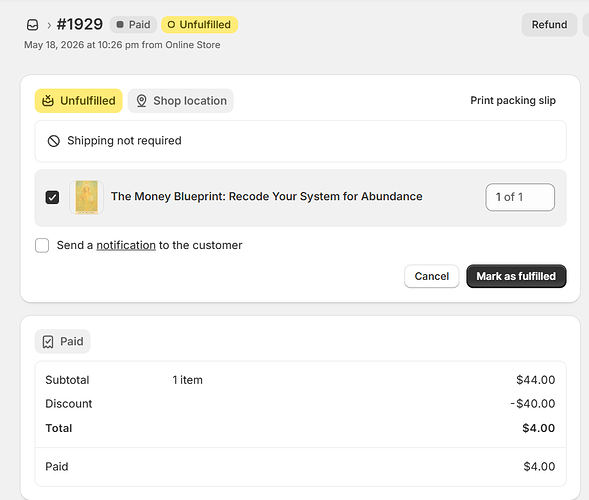Screen dimensions: 589x500
Task: Open The Money Blueprint product thumbnail
Action: pyautogui.click(x=87, y=197)
